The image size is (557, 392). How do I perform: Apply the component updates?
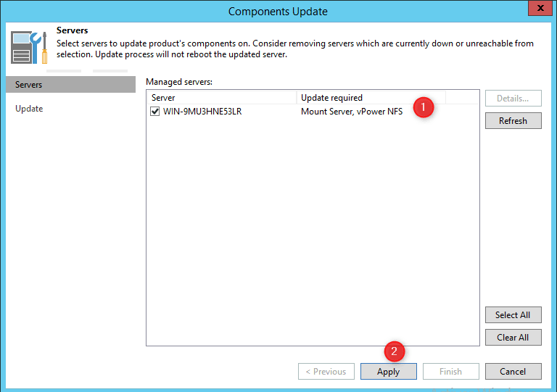388,372
